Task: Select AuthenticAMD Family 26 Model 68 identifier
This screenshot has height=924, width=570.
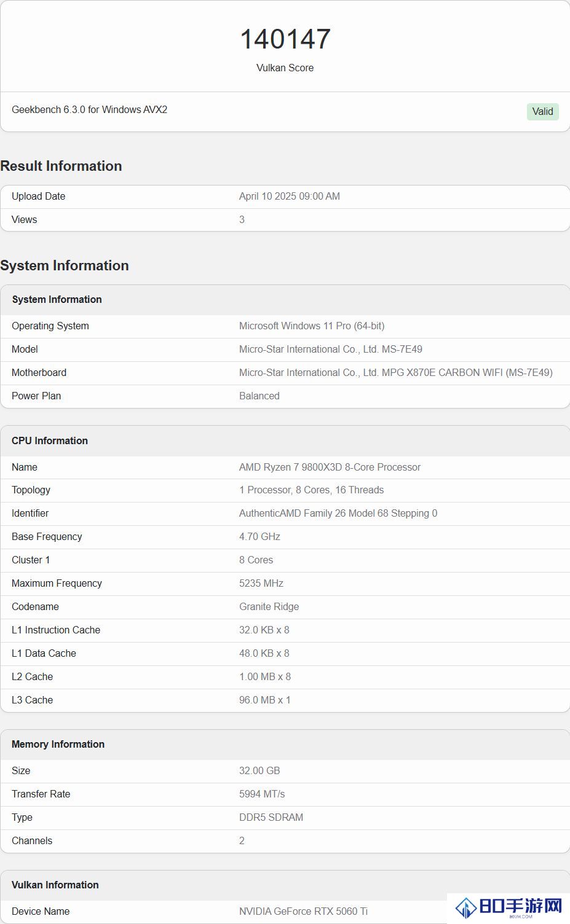Action: (338, 513)
